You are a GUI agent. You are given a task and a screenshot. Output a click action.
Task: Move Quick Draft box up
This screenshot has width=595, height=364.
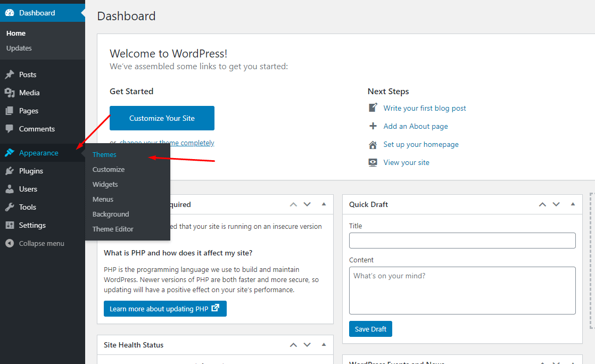click(543, 204)
